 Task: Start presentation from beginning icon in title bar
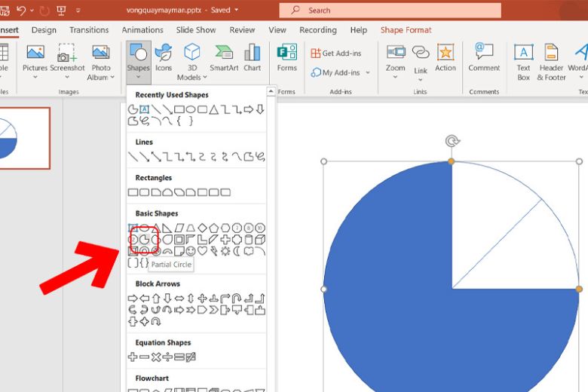61,11
